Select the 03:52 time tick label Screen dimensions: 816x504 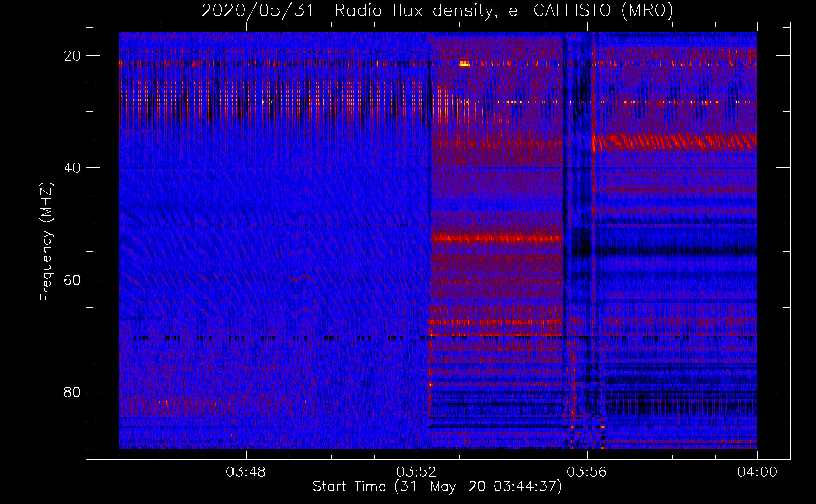pyautogui.click(x=416, y=472)
